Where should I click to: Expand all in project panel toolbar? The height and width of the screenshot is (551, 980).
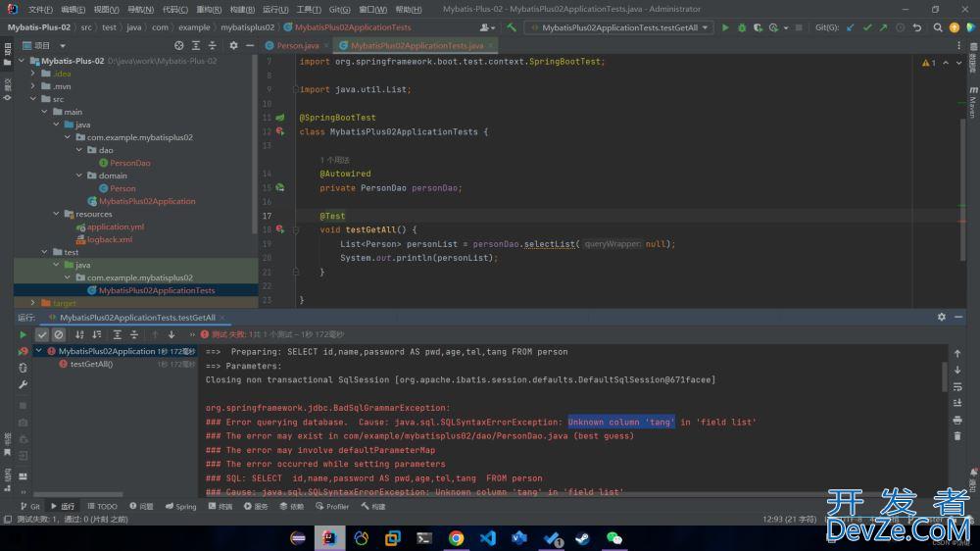point(196,46)
